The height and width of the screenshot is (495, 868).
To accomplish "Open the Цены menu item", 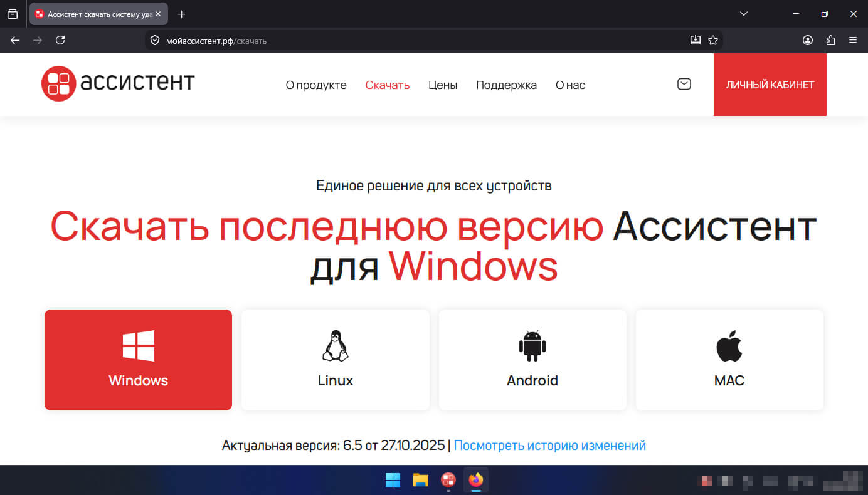I will point(443,85).
